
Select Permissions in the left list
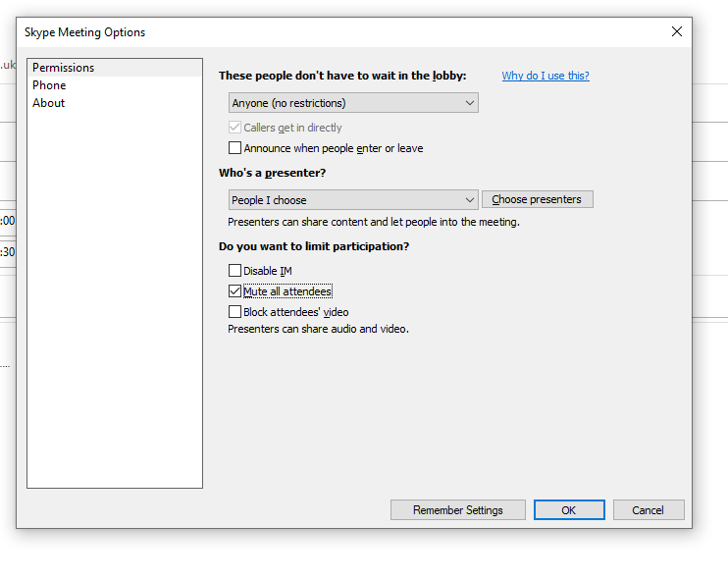[115, 68]
